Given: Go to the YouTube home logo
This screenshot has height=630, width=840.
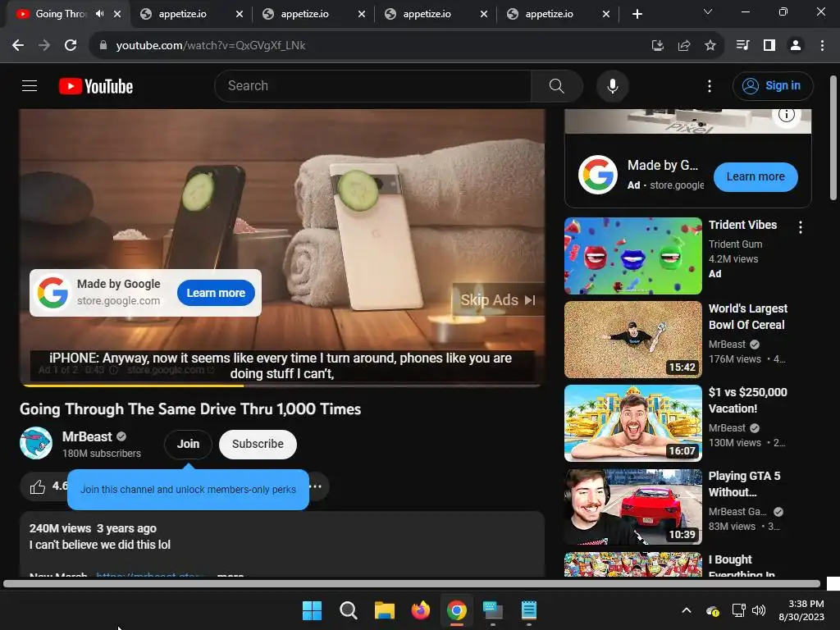Looking at the screenshot, I should [96, 86].
